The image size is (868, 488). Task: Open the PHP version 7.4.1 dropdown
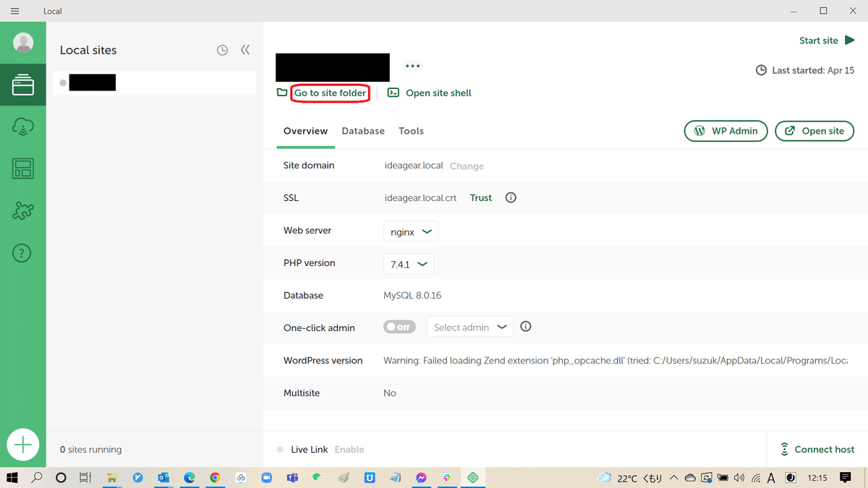[408, 264]
